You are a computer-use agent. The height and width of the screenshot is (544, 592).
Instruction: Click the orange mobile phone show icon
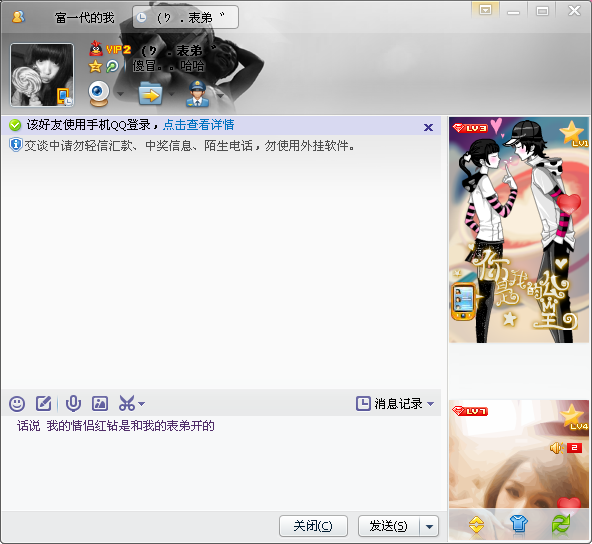[464, 301]
